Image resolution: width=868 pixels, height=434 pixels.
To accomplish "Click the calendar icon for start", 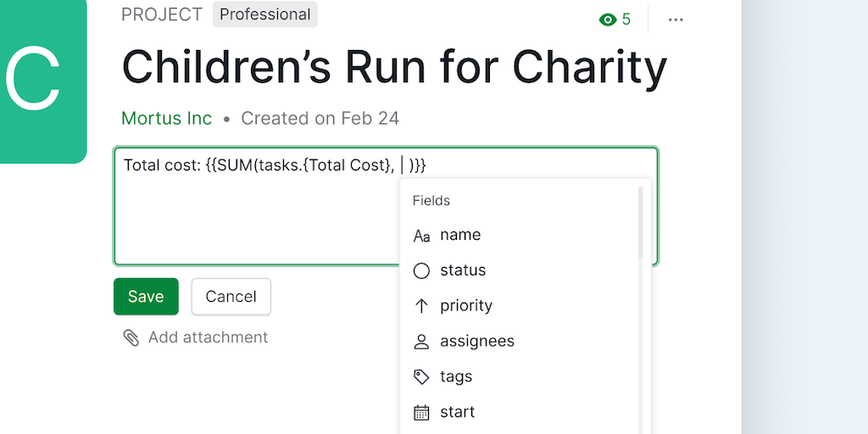I will coord(421,413).
